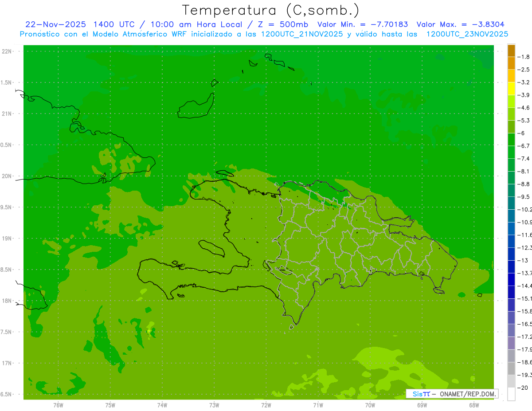Click the '75W' longitude label
The width and height of the screenshot is (532, 411).
(110, 405)
